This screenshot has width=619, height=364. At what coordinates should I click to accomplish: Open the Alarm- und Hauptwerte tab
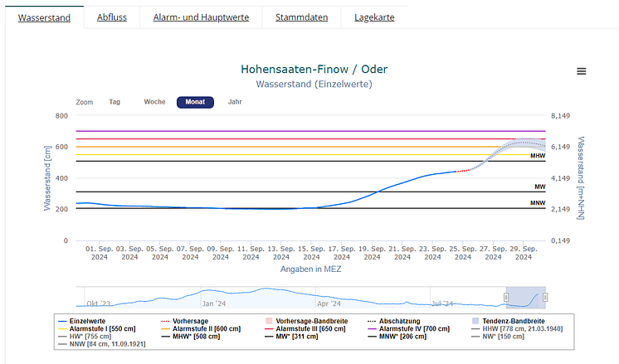pos(201,17)
